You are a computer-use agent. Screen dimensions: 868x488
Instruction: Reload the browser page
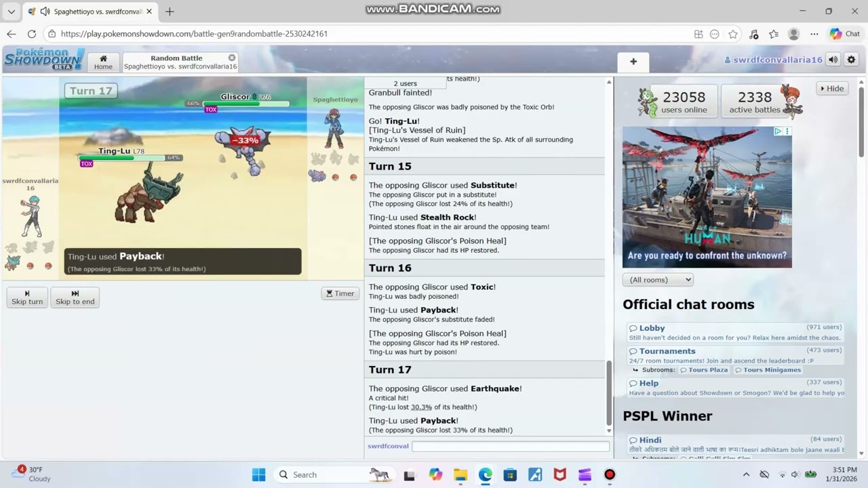[32, 34]
